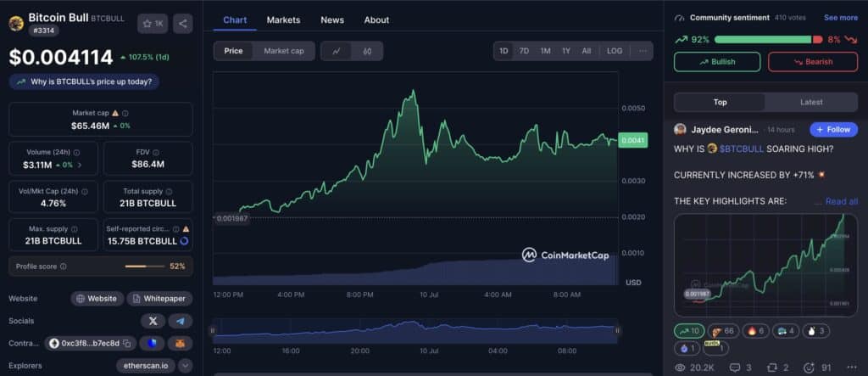Open the About tab

tap(376, 20)
